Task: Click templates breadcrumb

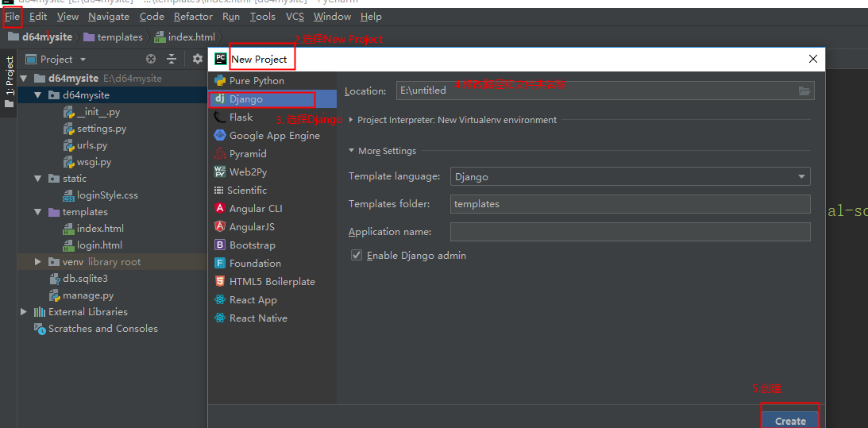Action: pos(113,37)
